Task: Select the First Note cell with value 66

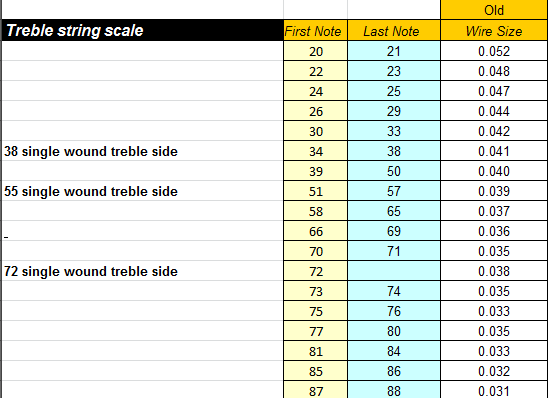Action: pyautogui.click(x=316, y=231)
